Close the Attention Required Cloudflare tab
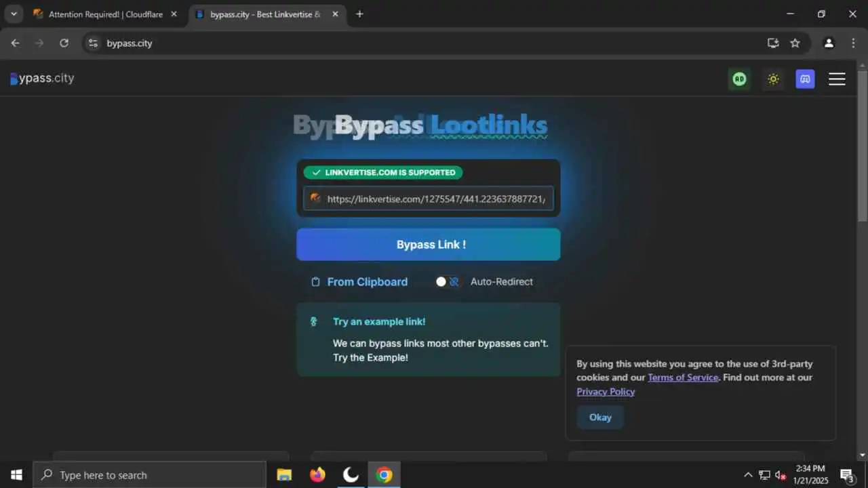 point(174,14)
